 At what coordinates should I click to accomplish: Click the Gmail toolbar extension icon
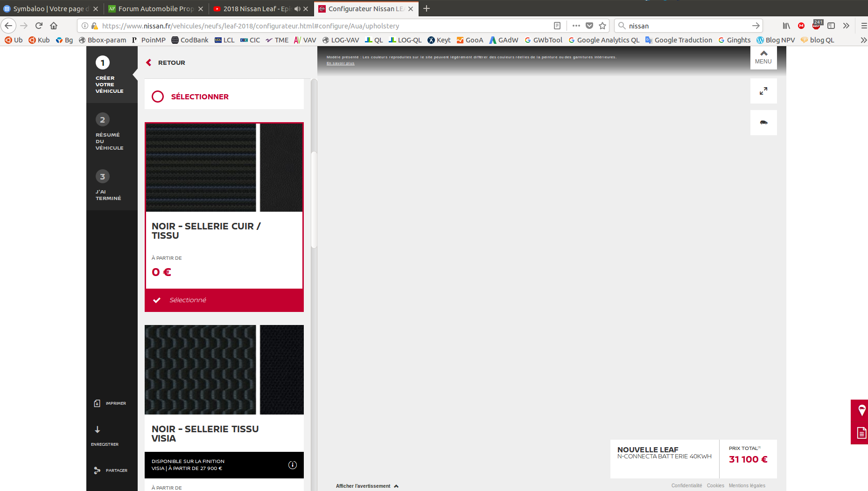tap(801, 26)
